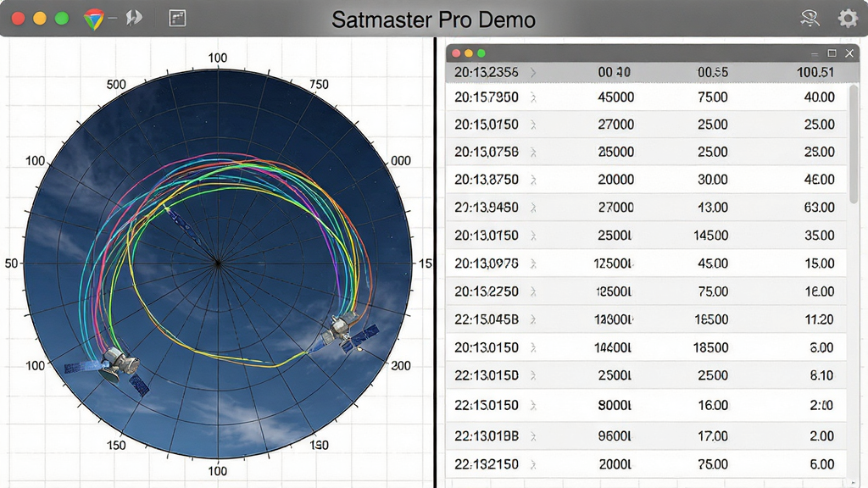Click the 14500 cell
The image size is (868, 488).
click(x=711, y=236)
